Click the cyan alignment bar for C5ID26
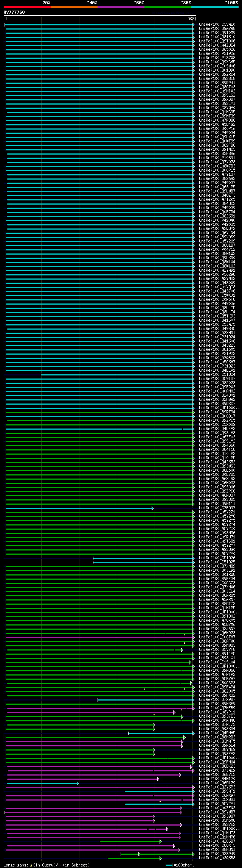This screenshot has width=242, height=868. (x=144, y=558)
